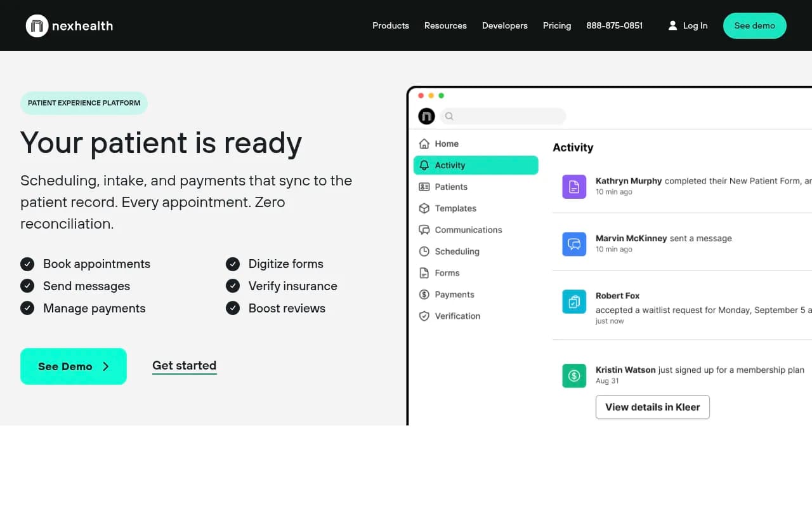Click the Get started link
This screenshot has width=812, height=508.
(x=184, y=366)
